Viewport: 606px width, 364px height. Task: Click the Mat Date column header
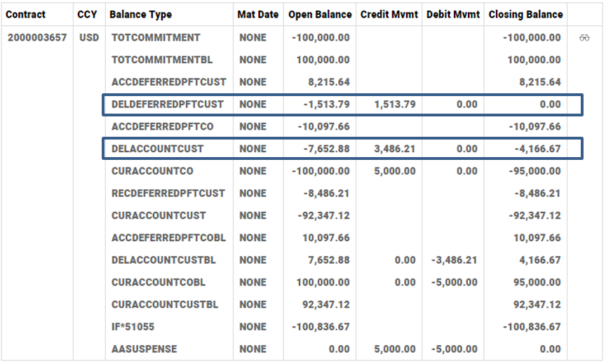coord(257,14)
